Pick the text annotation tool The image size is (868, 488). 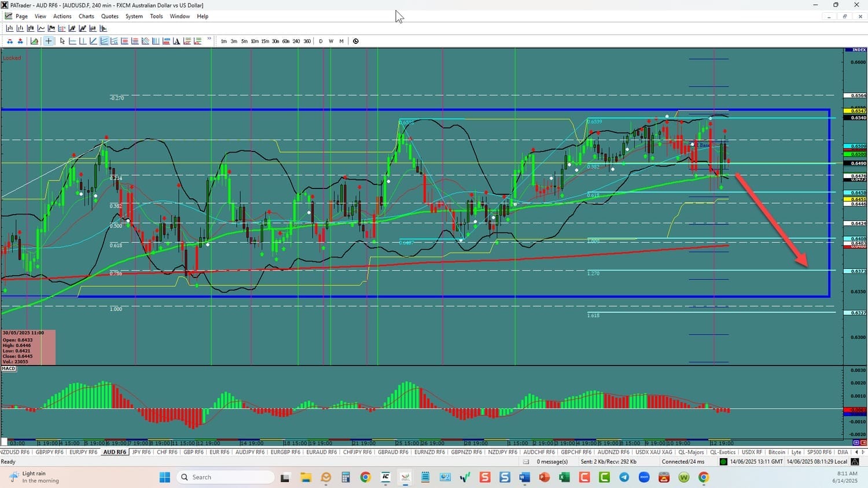pos(176,41)
